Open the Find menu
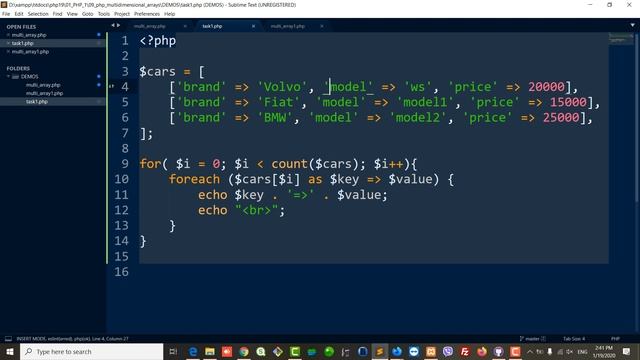The width and height of the screenshot is (640, 360). point(57,14)
